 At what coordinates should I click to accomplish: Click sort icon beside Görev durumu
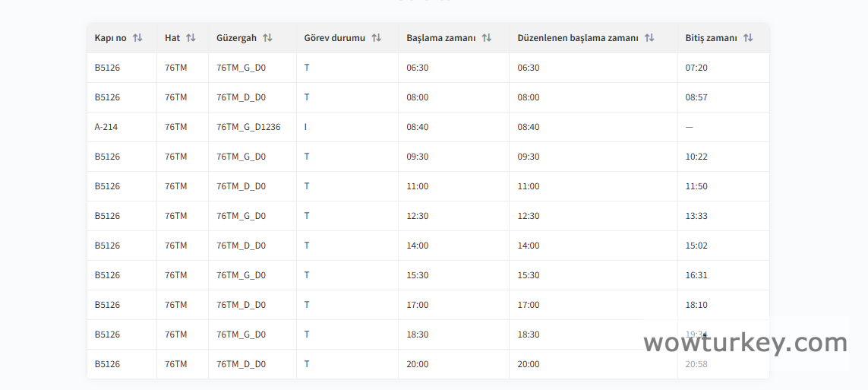click(x=376, y=38)
